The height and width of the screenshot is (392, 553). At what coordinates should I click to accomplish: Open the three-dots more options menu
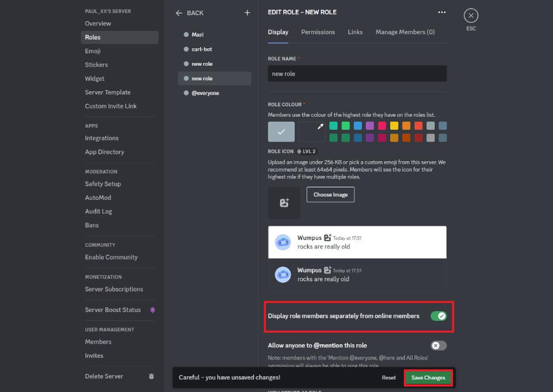point(442,12)
